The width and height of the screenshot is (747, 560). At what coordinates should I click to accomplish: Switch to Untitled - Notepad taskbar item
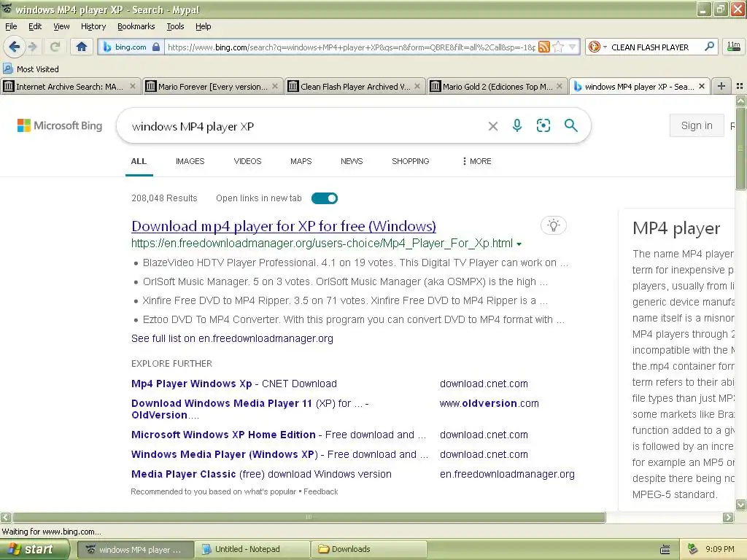tap(252, 549)
